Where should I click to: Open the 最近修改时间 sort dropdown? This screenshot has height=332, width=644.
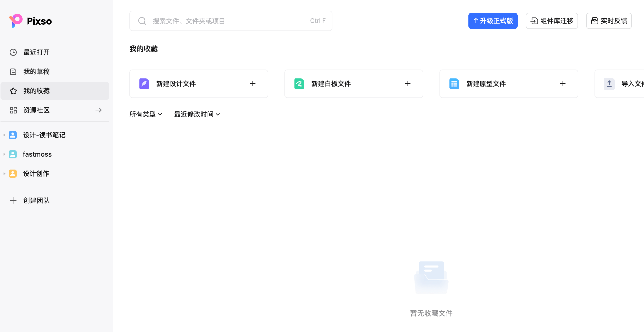point(197,114)
